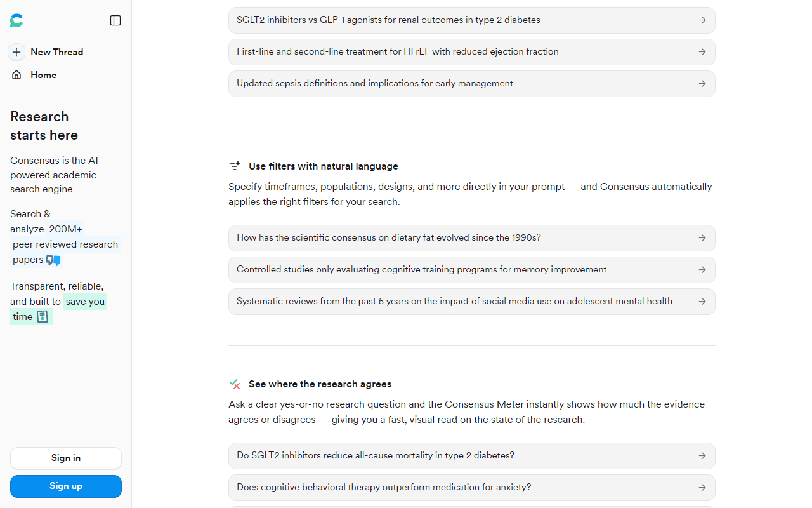
Task: Choose the updated sepsis definitions example prompt
Action: [x=472, y=83]
